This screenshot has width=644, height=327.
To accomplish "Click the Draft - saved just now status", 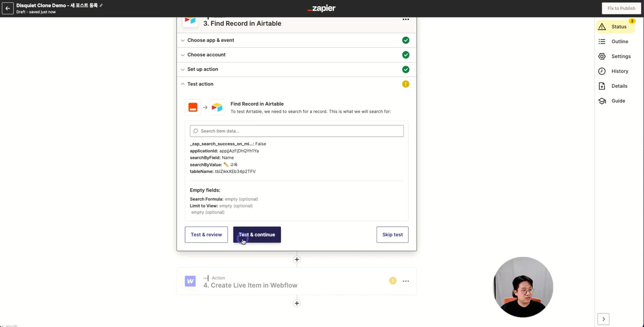I will tap(36, 12).
